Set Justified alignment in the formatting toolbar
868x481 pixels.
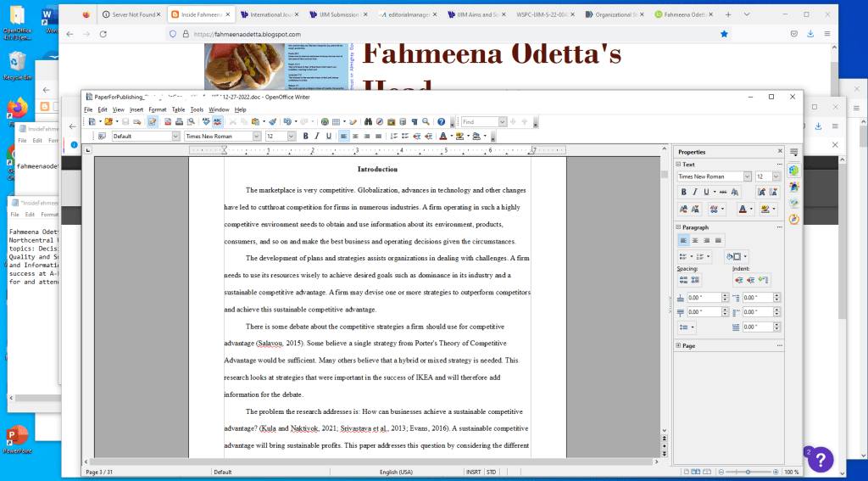(379, 136)
